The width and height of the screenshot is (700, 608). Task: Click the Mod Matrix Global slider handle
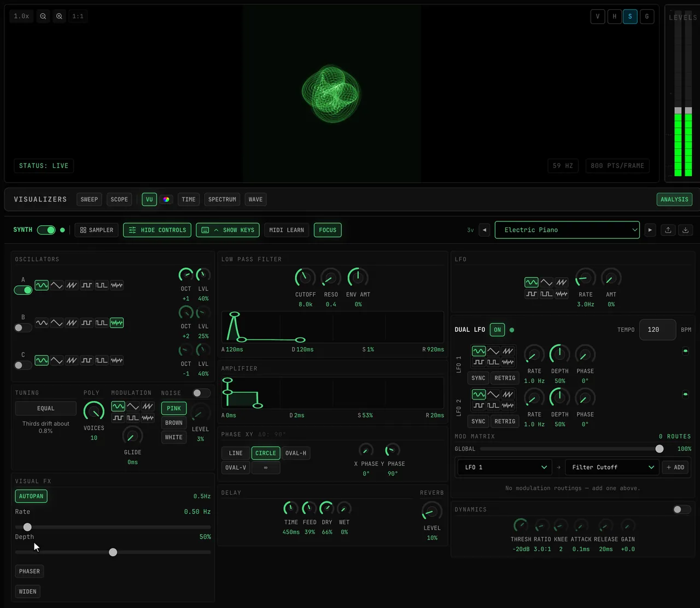(660, 449)
